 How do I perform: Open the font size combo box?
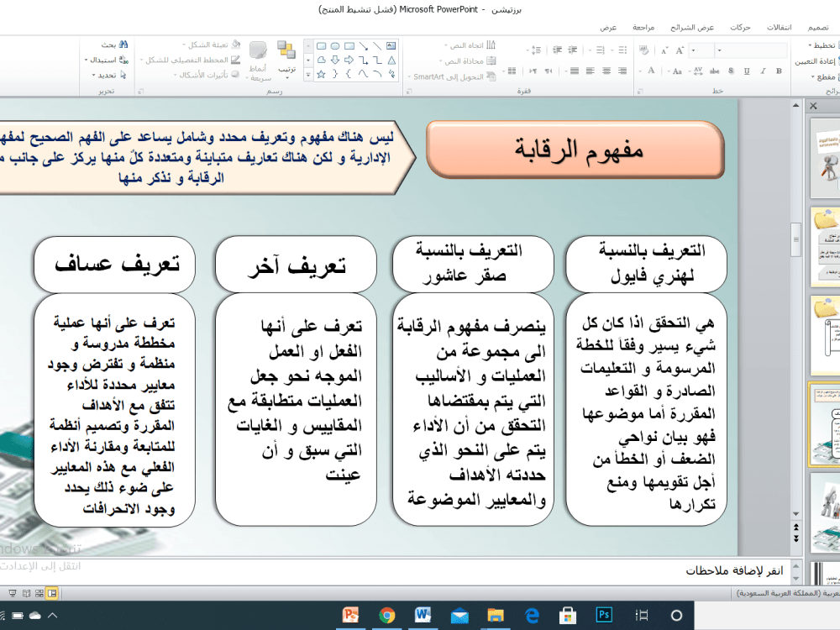[x=702, y=50]
